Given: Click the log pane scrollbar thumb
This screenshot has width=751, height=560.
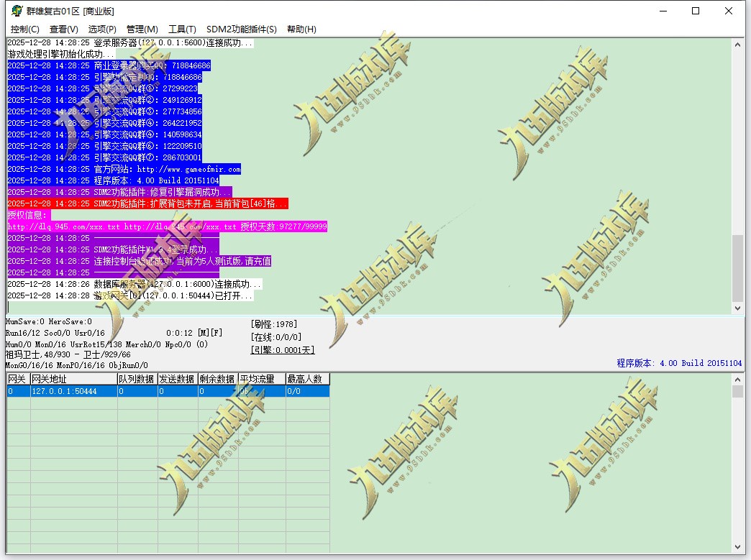Looking at the screenshot, I should click(737, 268).
